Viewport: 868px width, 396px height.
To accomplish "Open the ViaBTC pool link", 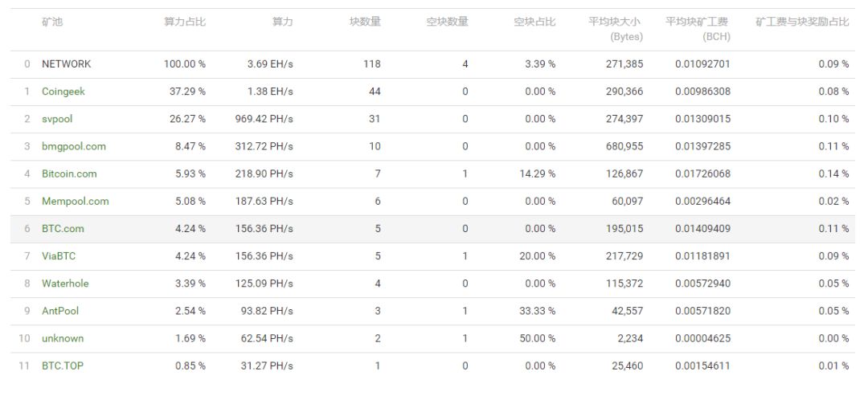I will tap(59, 256).
